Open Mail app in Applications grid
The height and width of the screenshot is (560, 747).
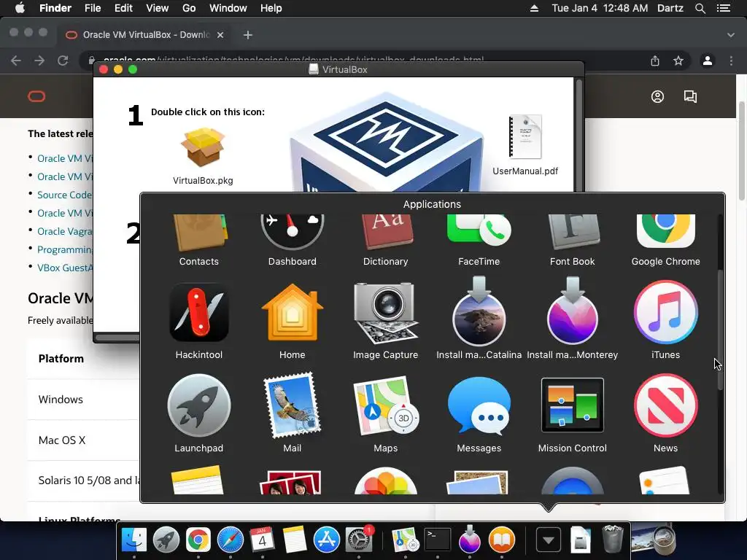(292, 405)
